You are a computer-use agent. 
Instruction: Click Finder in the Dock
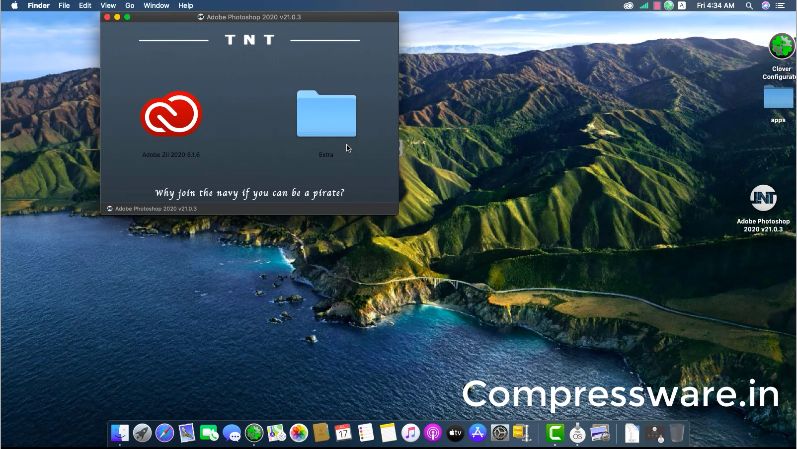click(x=120, y=433)
